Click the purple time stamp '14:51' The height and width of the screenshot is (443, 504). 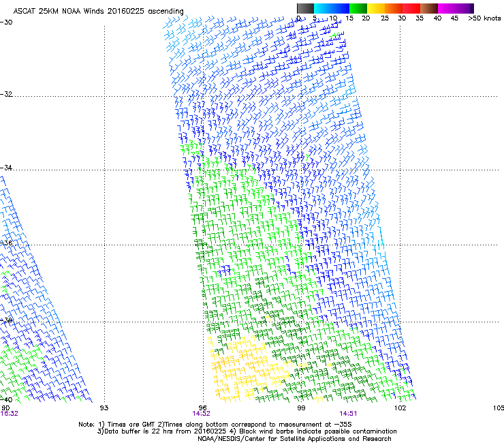tap(348, 414)
